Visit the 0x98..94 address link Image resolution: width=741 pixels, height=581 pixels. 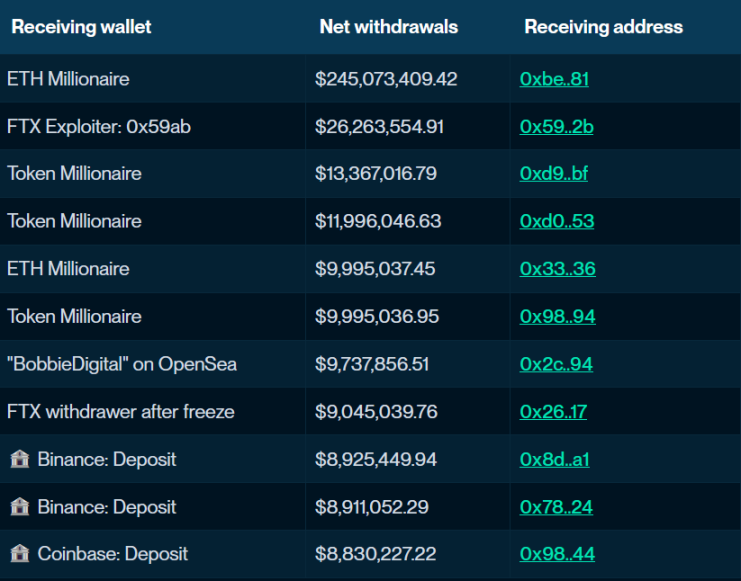tap(557, 317)
